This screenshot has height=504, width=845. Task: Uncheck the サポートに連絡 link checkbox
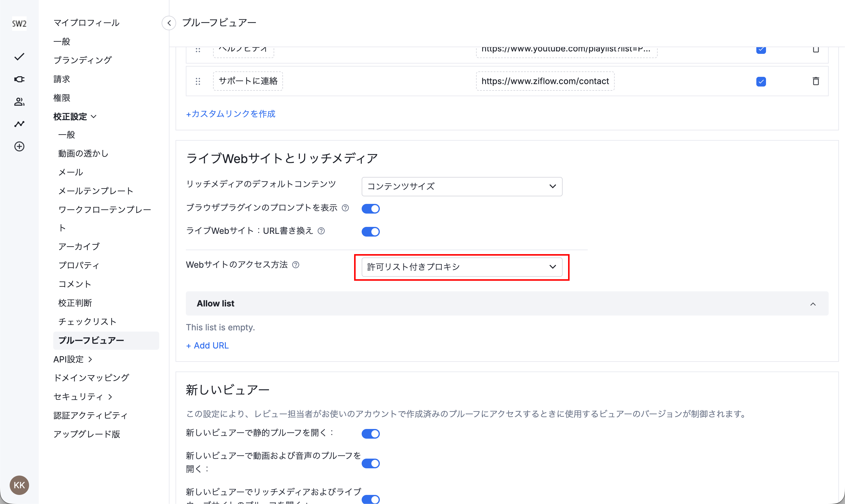(x=761, y=81)
